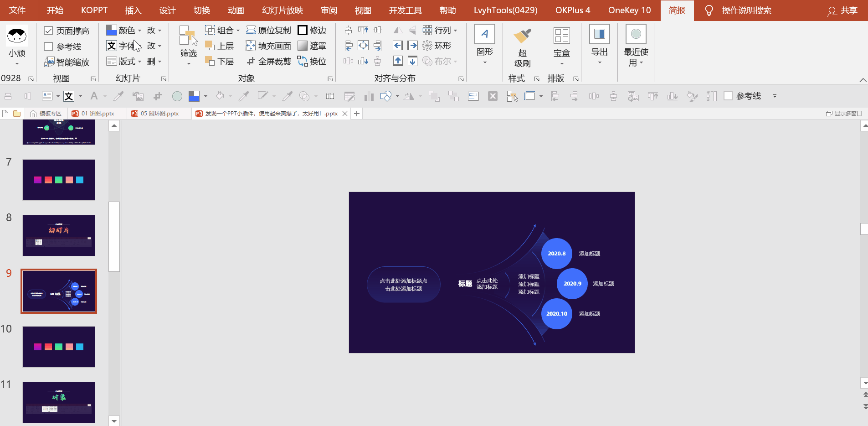Screen dimensions: 868x426
Task: Click the 智能缩放 smart zoom icon
Action: [49, 62]
